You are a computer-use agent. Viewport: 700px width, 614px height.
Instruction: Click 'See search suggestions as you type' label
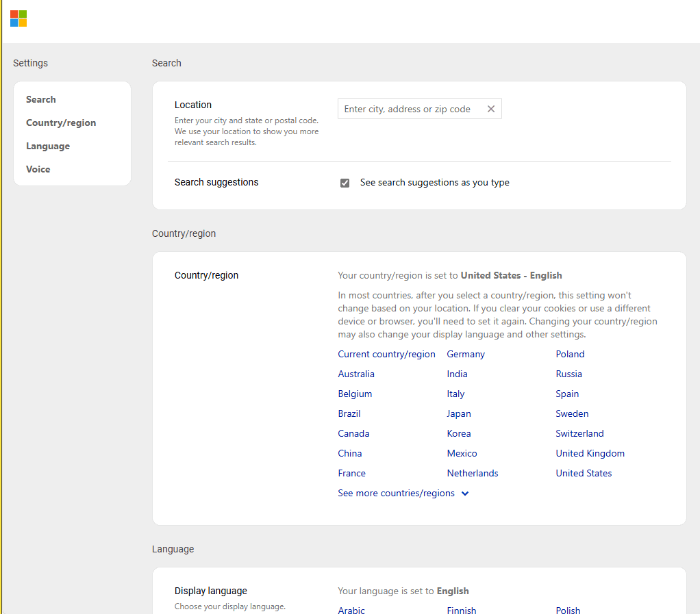tap(435, 183)
